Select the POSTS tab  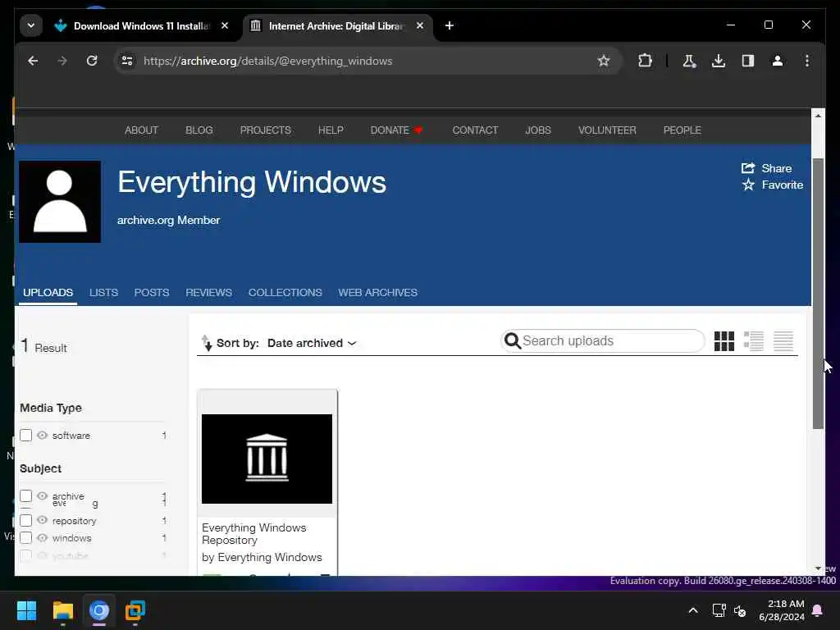click(152, 293)
